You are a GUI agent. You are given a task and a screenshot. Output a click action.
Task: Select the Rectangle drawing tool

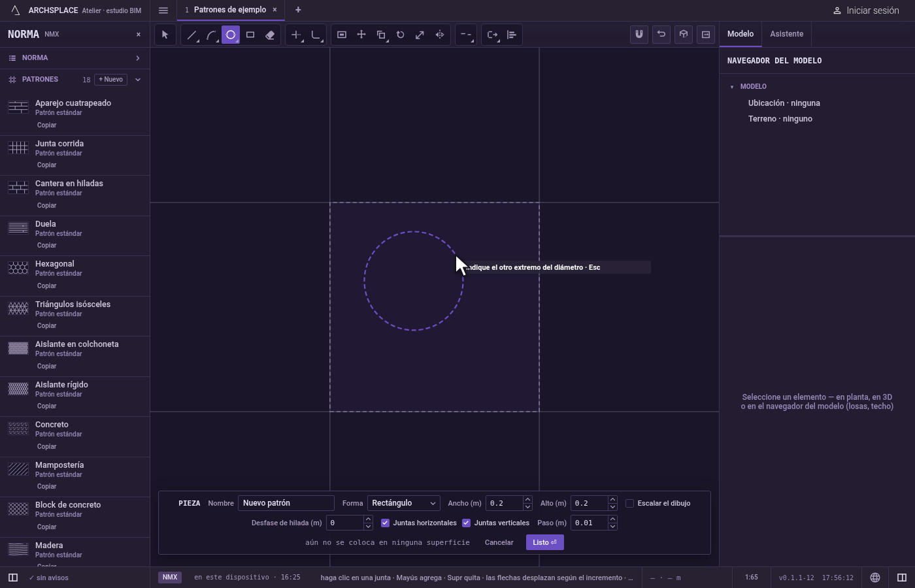click(x=250, y=35)
